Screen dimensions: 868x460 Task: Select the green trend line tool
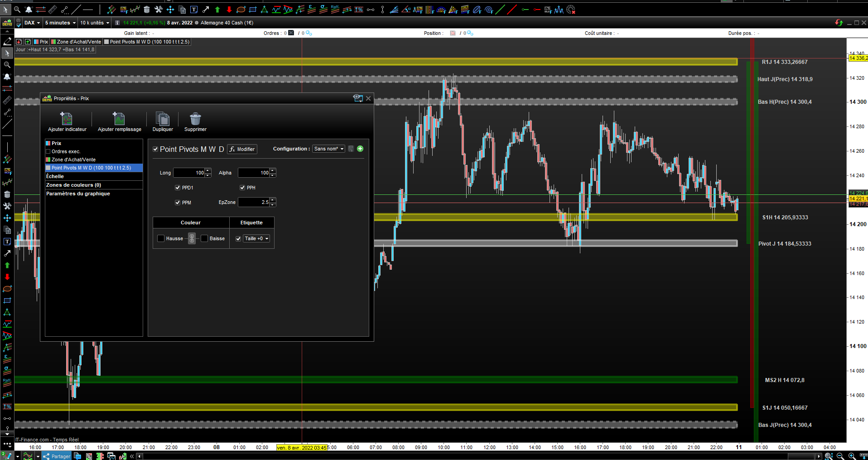coord(501,10)
